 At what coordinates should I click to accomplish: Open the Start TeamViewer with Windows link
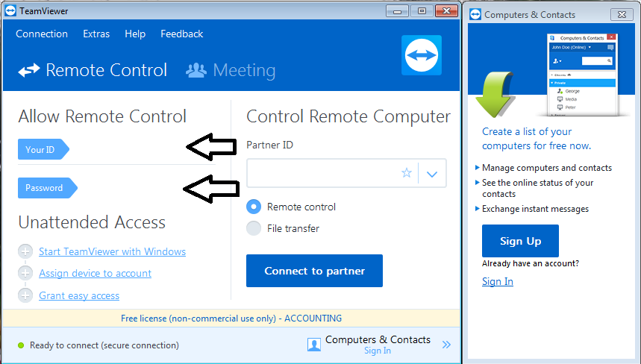point(112,252)
